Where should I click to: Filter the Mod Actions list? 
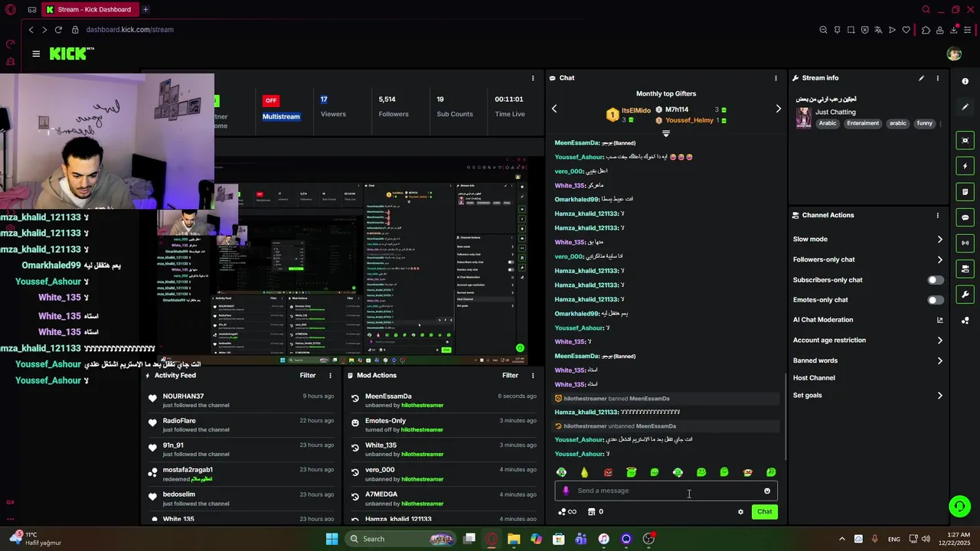510,376
